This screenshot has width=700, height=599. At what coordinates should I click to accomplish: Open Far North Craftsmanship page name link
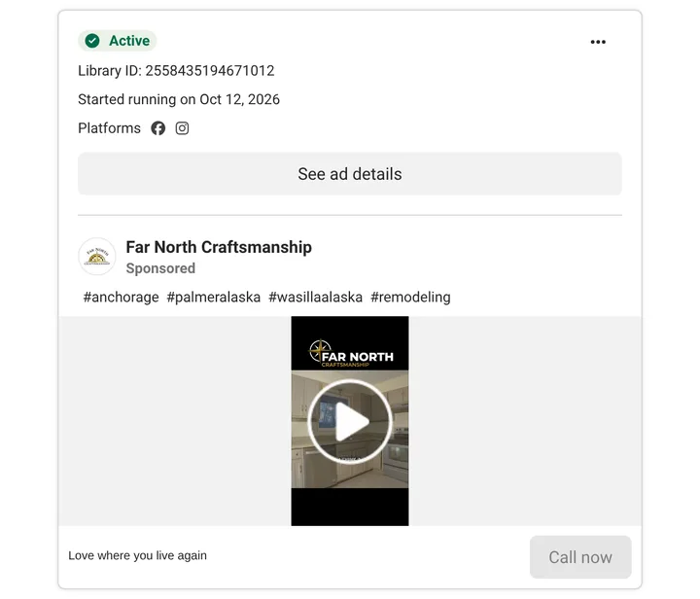[219, 247]
